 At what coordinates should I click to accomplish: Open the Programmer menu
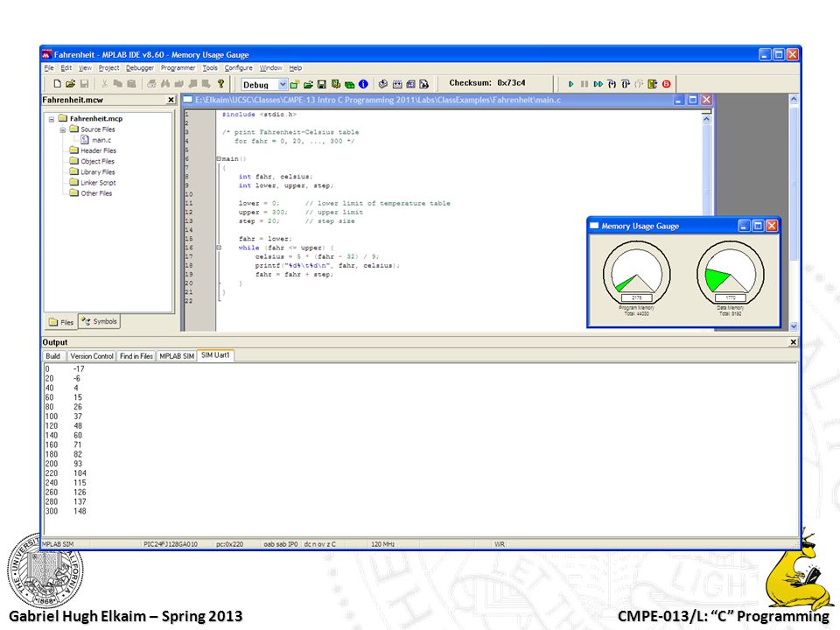click(x=178, y=68)
